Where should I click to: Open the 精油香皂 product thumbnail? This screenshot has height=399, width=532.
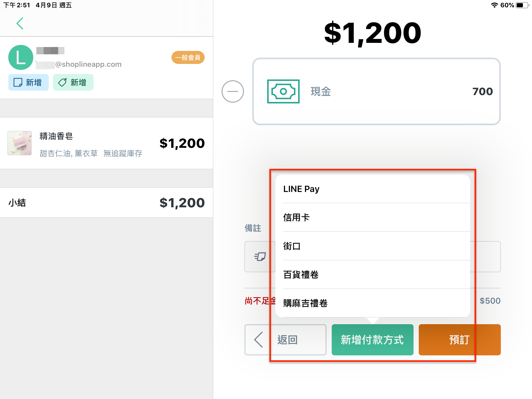point(19,143)
